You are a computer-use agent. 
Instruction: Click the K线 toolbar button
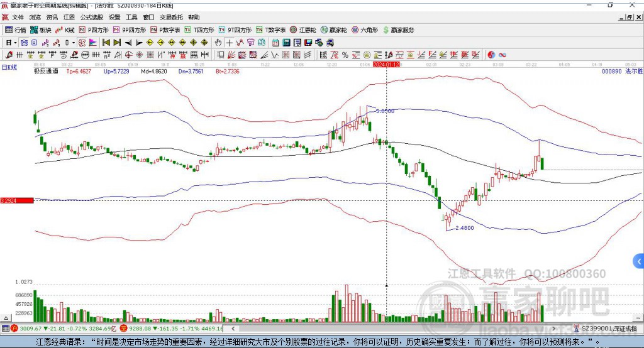65,30
